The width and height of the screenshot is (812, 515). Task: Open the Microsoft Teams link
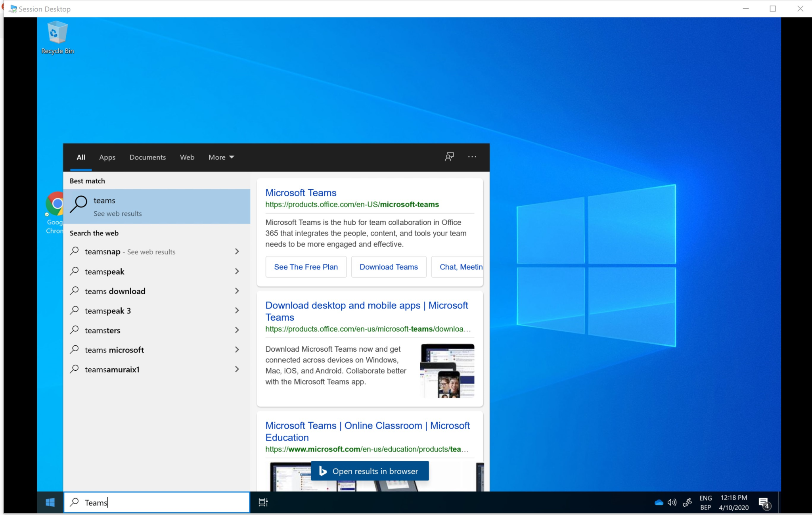click(300, 192)
